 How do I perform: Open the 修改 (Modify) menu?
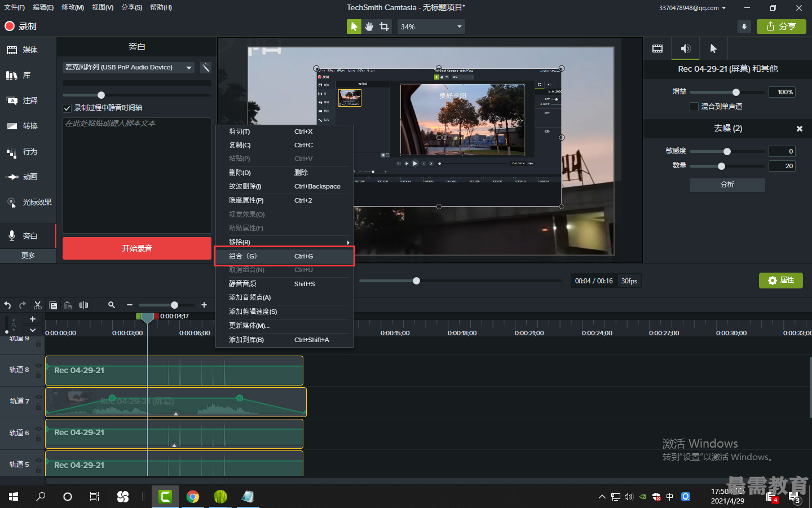(x=73, y=7)
